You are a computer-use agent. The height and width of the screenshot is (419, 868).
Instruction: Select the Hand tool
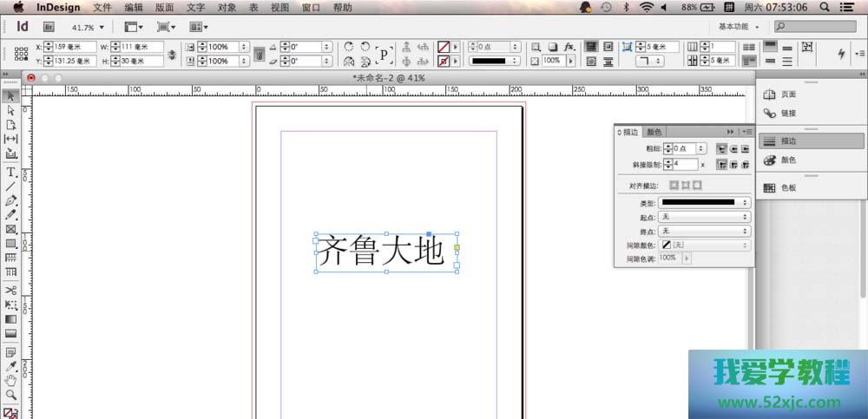click(x=11, y=380)
